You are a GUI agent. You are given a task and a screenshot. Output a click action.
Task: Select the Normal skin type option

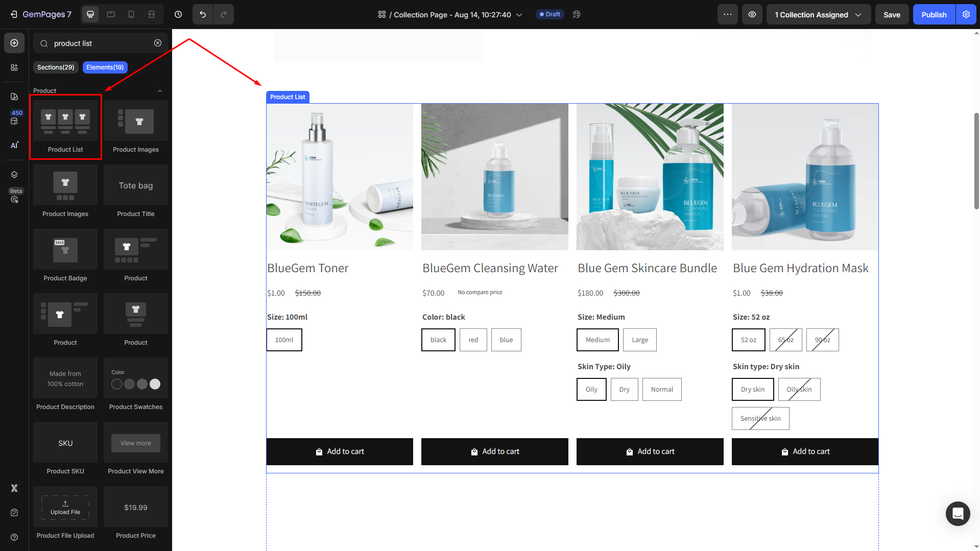click(661, 389)
